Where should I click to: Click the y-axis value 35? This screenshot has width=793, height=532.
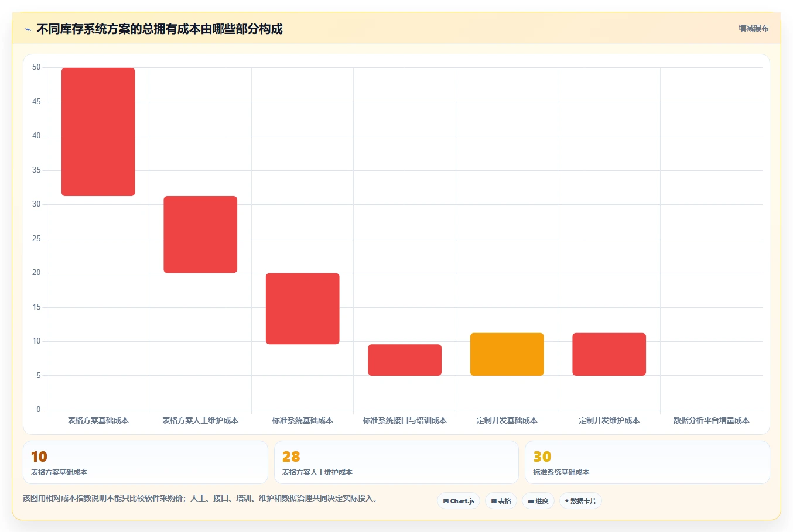36,170
